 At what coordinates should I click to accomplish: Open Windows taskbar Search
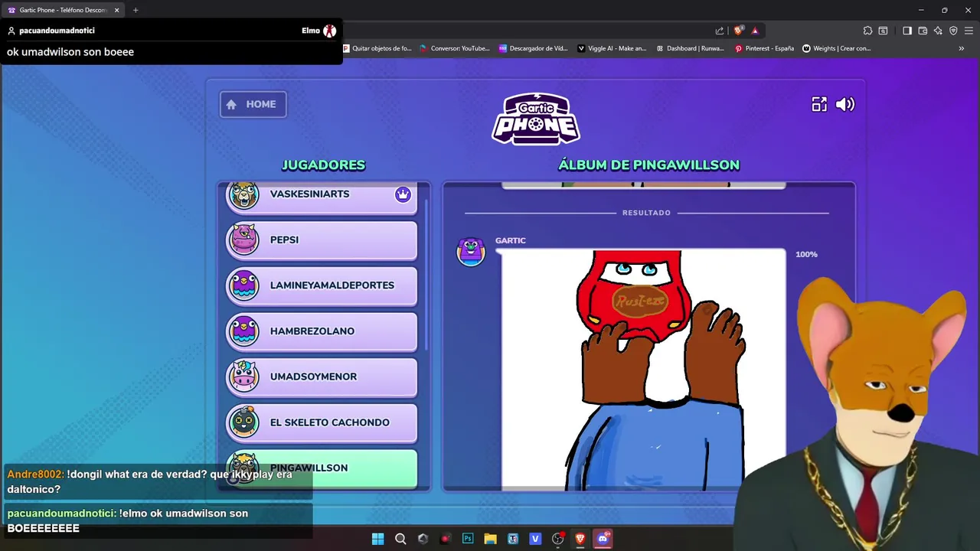point(400,539)
